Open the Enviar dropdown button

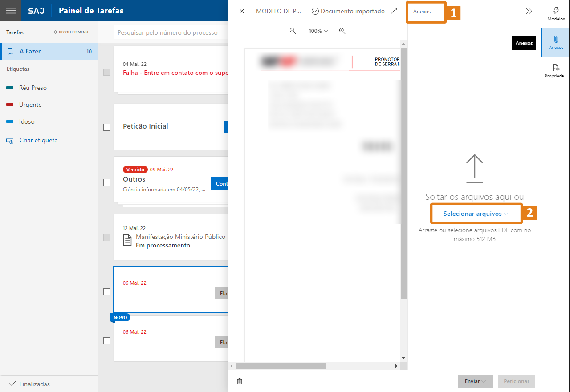[x=475, y=381]
